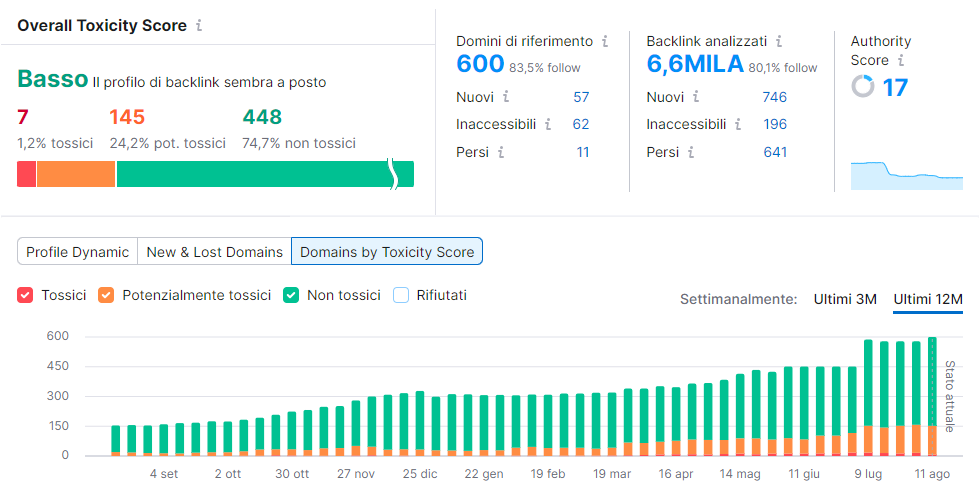Switch to the Profile Dynamic tab
Screen dimensions: 980x500
(x=78, y=252)
